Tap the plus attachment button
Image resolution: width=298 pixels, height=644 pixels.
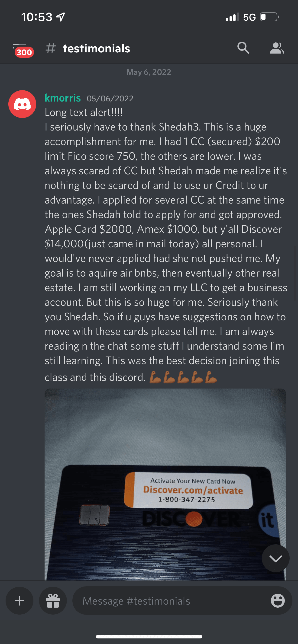[x=19, y=601]
